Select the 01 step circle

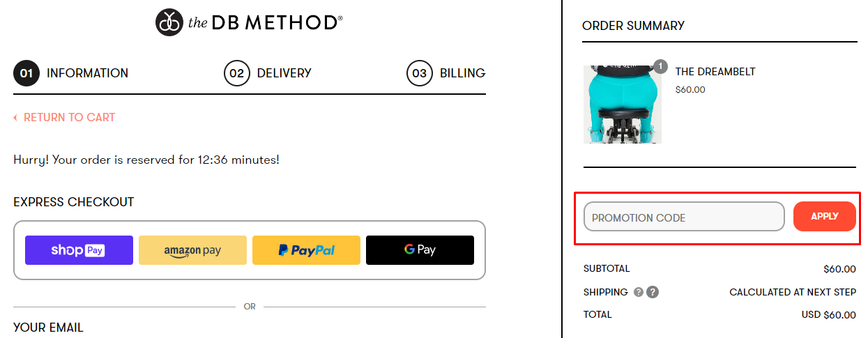click(26, 73)
